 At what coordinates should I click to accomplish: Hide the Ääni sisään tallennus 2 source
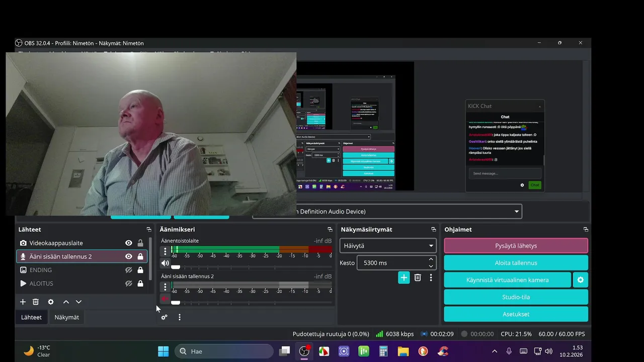tap(129, 256)
